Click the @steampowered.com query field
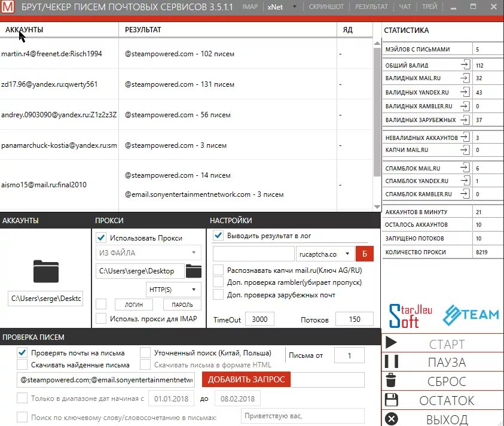The width and height of the screenshot is (504, 426). pos(106,380)
